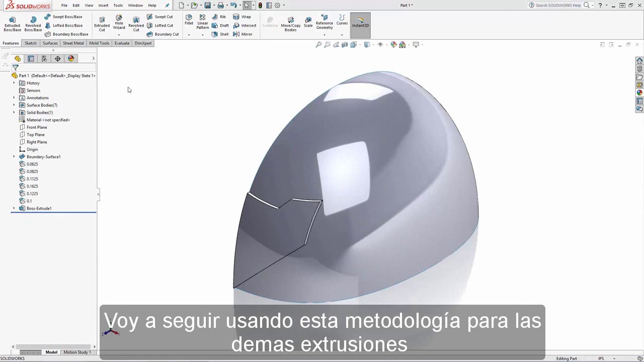Expand Solid Bodies(1) folder
This screenshot has height=362, width=644.
pos(14,113)
